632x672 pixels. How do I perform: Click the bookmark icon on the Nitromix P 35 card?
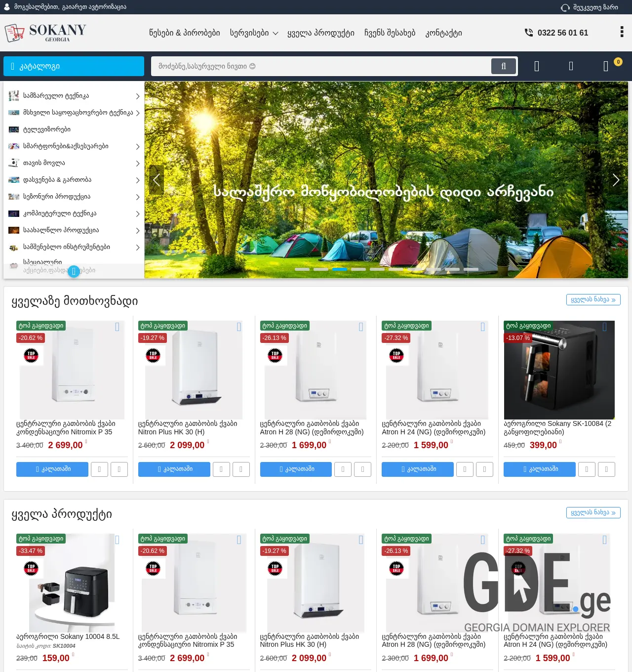point(117,327)
